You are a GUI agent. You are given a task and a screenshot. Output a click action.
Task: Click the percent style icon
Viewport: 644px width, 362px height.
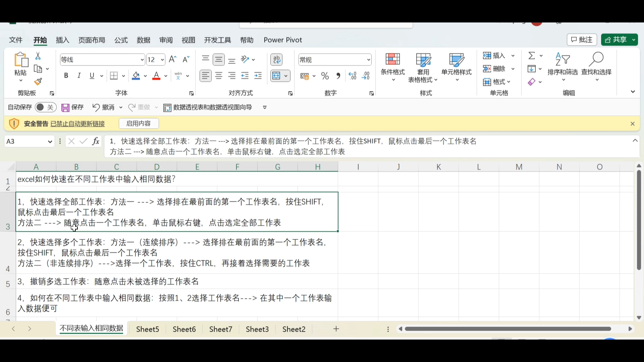[325, 76]
